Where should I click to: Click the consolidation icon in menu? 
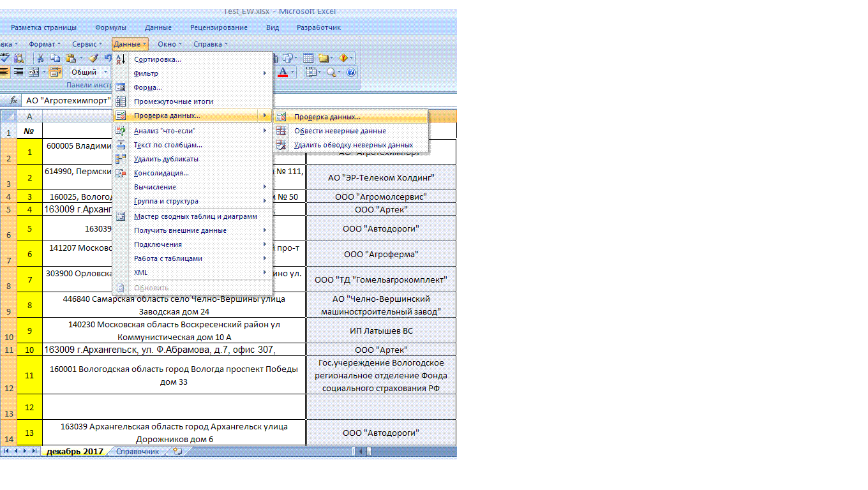click(121, 173)
